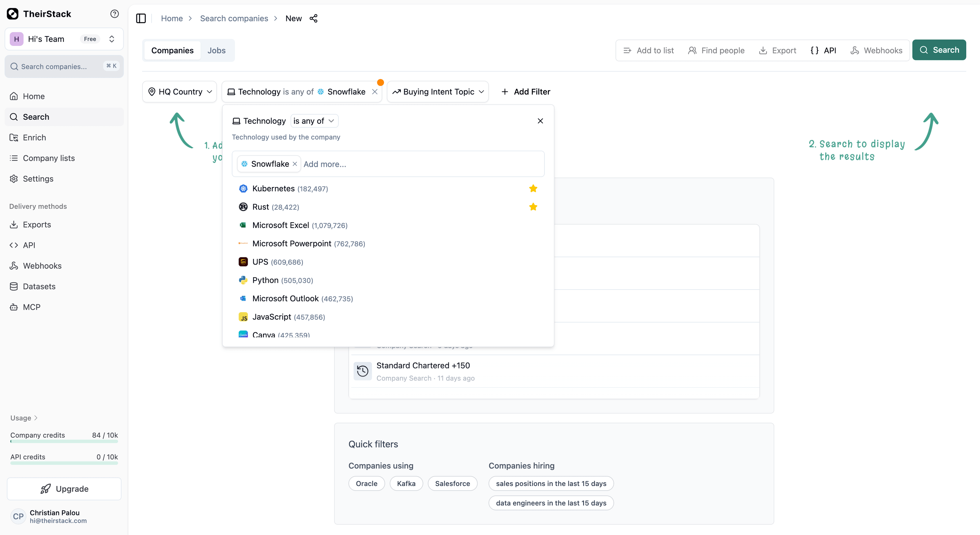This screenshot has height=535, width=980.
Task: Toggle the favorite star for Rust
Action: pos(533,207)
